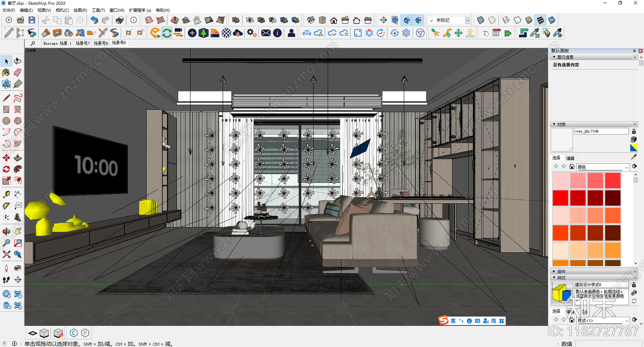Image resolution: width=644 pixels, height=347 pixels.
Task: Click the Zoom Extents tool
Action: 6,254
